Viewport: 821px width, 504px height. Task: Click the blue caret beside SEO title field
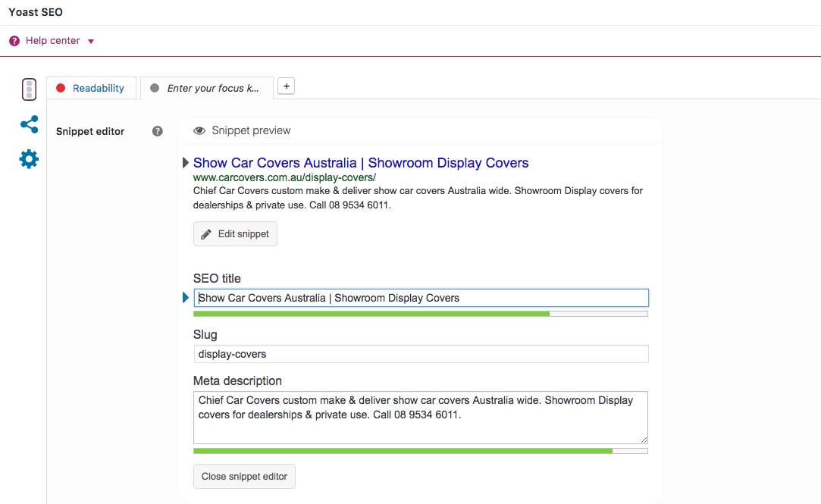coord(186,298)
